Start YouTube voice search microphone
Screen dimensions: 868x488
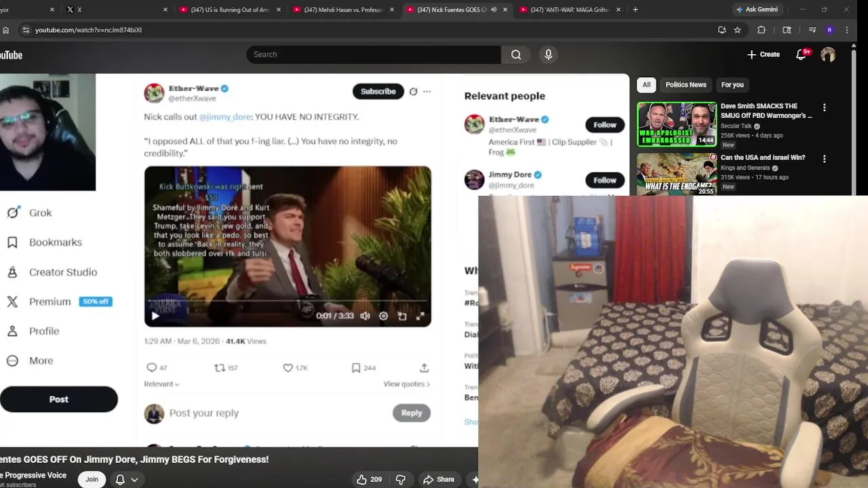[x=549, y=54]
